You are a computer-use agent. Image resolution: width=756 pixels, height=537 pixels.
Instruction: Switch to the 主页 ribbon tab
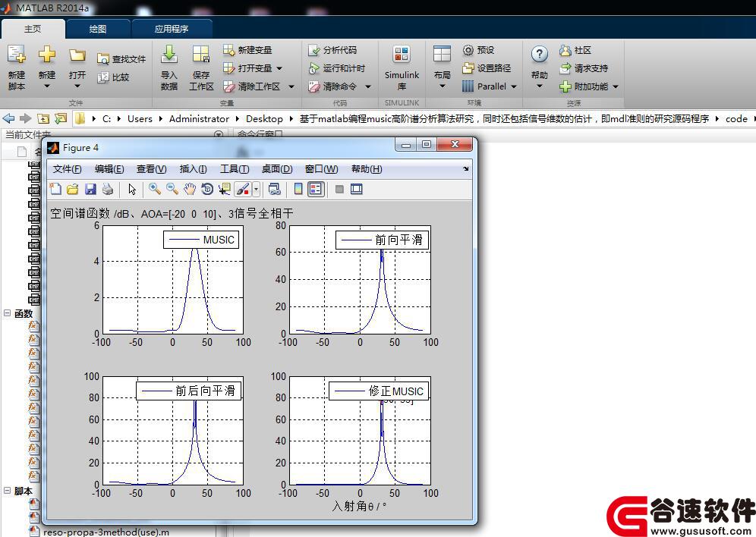pos(33,29)
